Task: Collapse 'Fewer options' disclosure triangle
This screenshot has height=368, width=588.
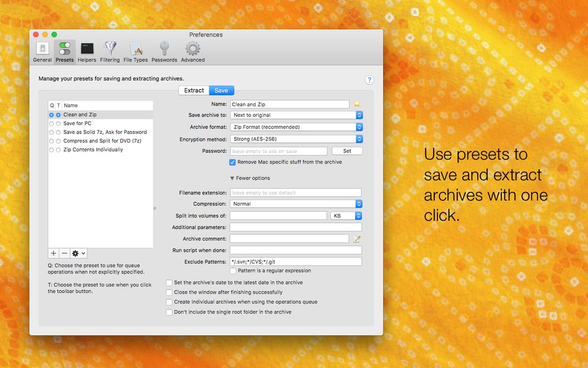Action: click(233, 178)
